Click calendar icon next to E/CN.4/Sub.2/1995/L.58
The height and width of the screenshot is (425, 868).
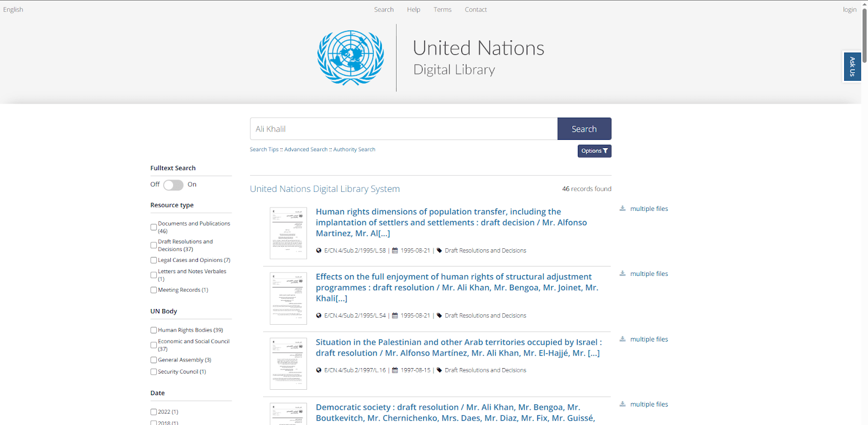[x=395, y=250]
